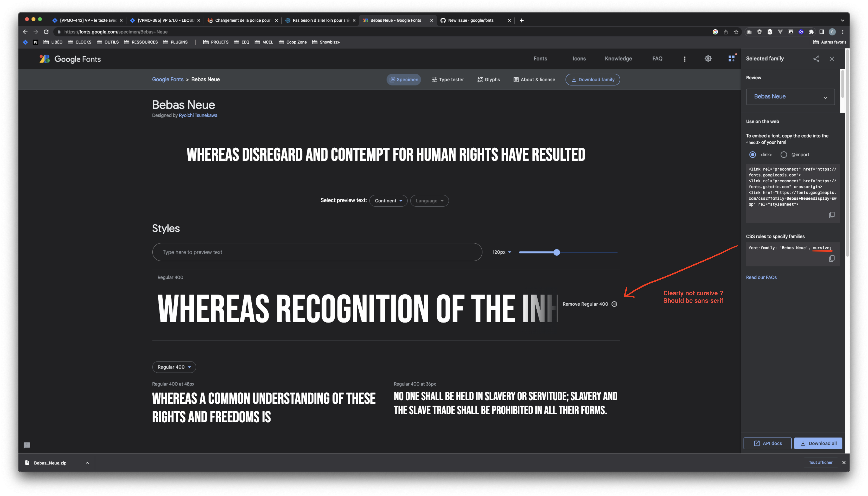Open the Autres favoris folder

point(830,42)
